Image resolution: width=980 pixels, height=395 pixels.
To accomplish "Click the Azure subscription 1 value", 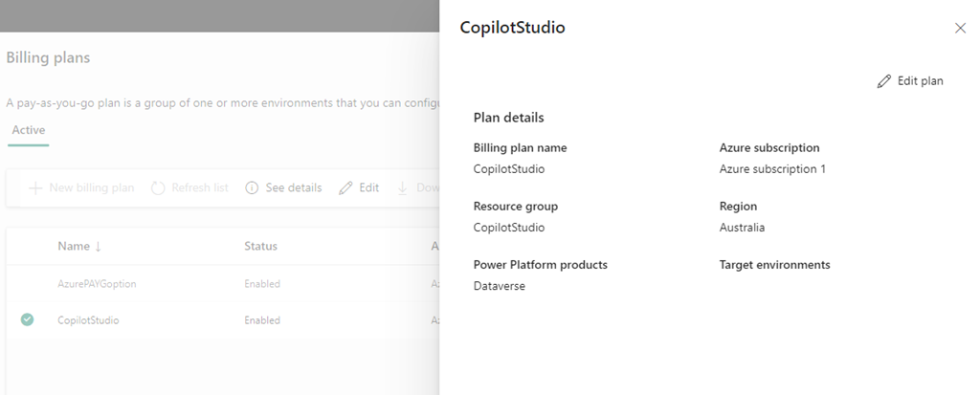I will click(771, 169).
